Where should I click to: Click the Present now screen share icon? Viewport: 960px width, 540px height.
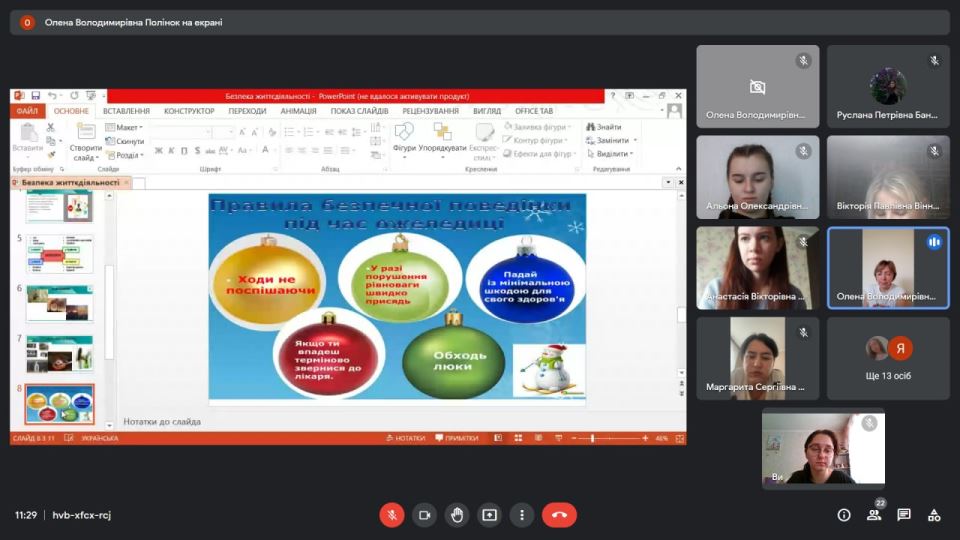coord(489,515)
